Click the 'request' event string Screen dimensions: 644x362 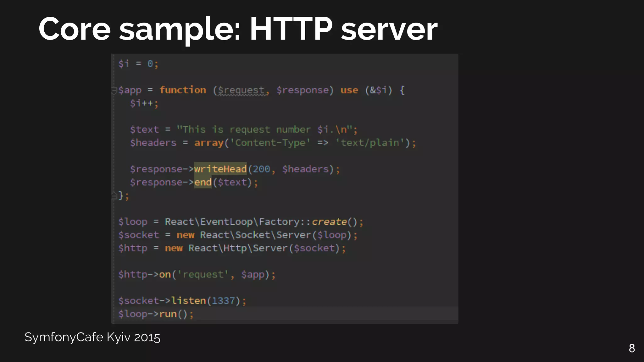coord(203,275)
